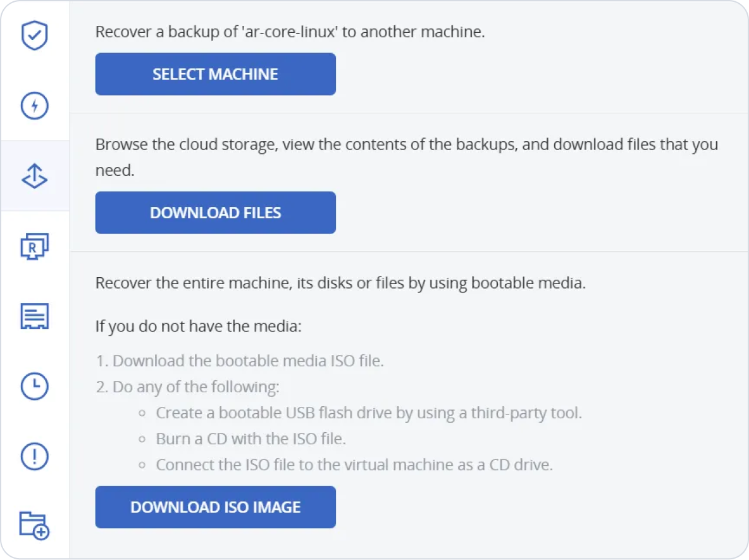Click the DOWNLOAD FILES button
Viewport: 749px width, 560px height.
215,213
